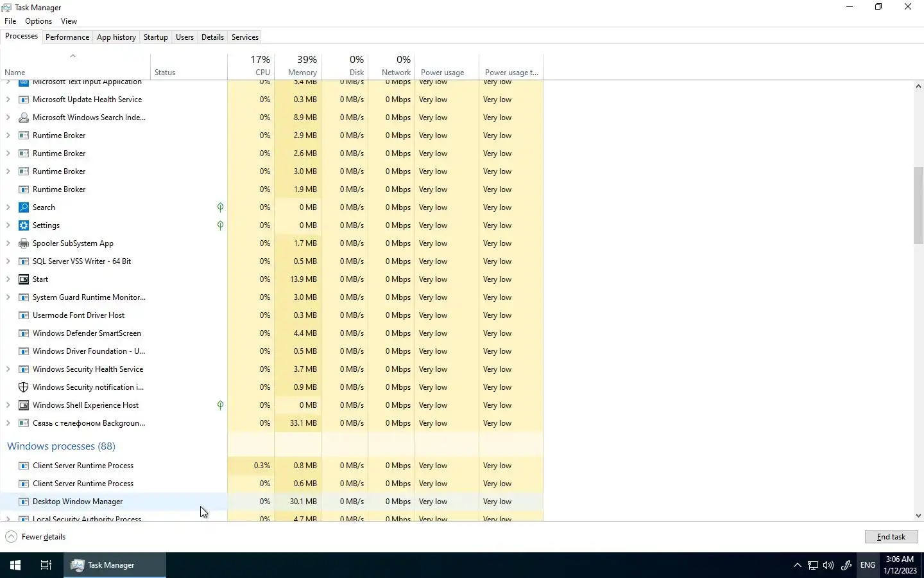Viewport: 924px width, 578px height.
Task: Expand the Start process row
Action: 8,279
